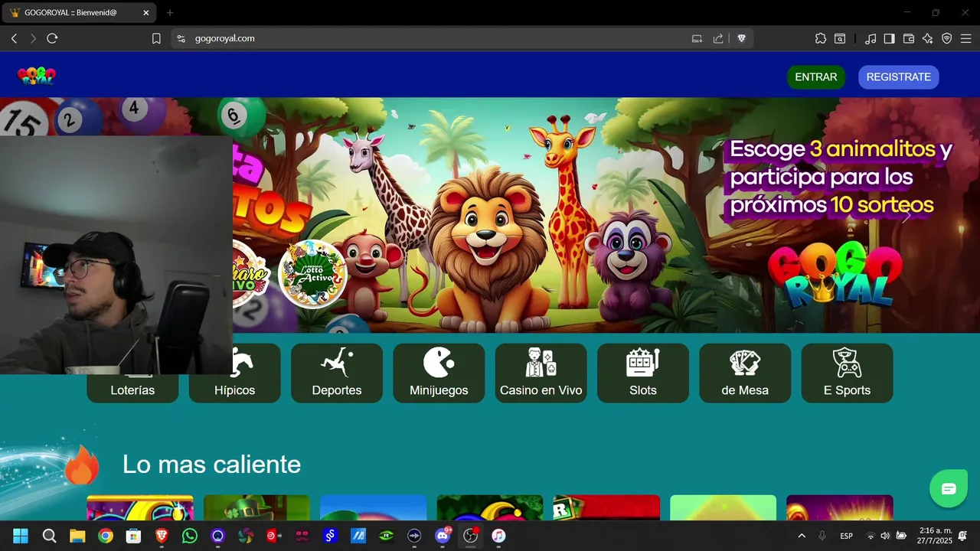Open Discord from the taskbar

pos(443,536)
